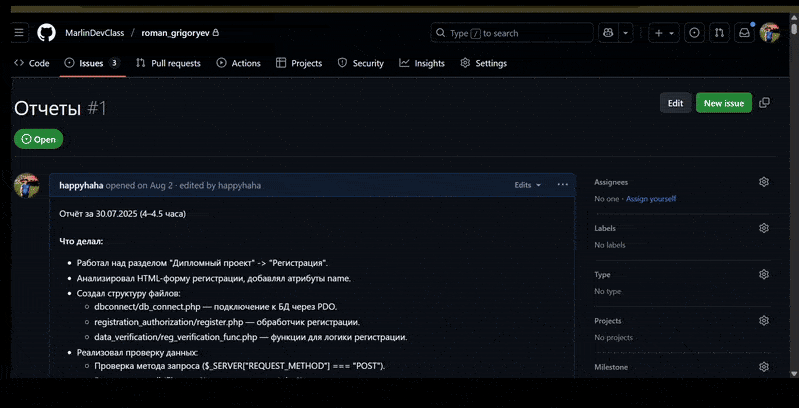Open the hamburger navigation menu
This screenshot has width=799, height=408.
click(19, 33)
